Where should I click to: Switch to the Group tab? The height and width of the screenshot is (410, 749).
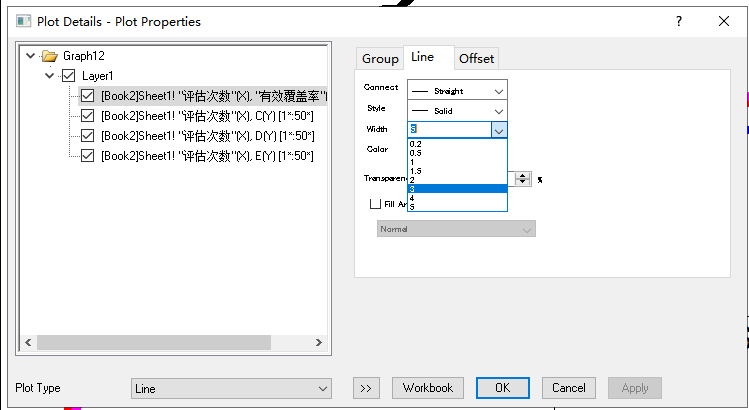[380, 59]
